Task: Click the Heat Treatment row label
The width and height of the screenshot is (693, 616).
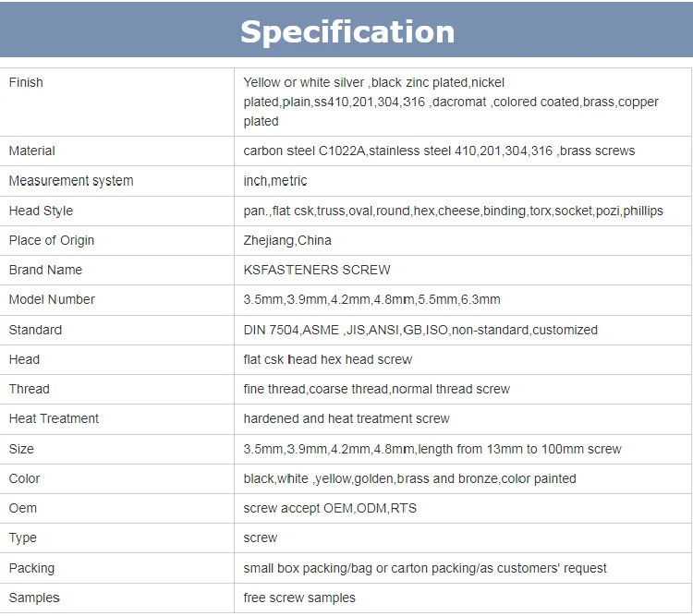Action: pyautogui.click(x=54, y=418)
